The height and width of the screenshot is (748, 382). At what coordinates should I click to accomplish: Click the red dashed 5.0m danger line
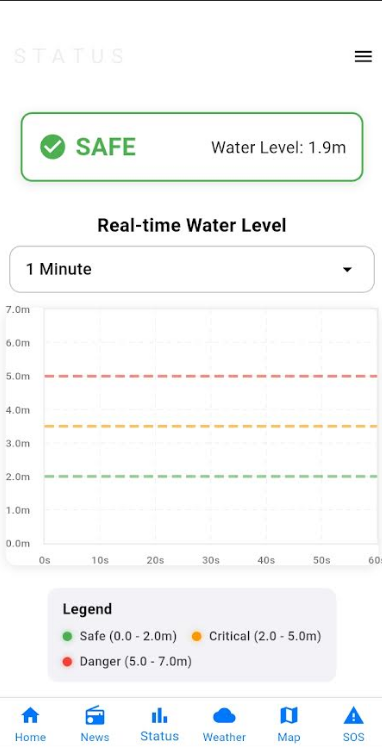(x=210, y=376)
